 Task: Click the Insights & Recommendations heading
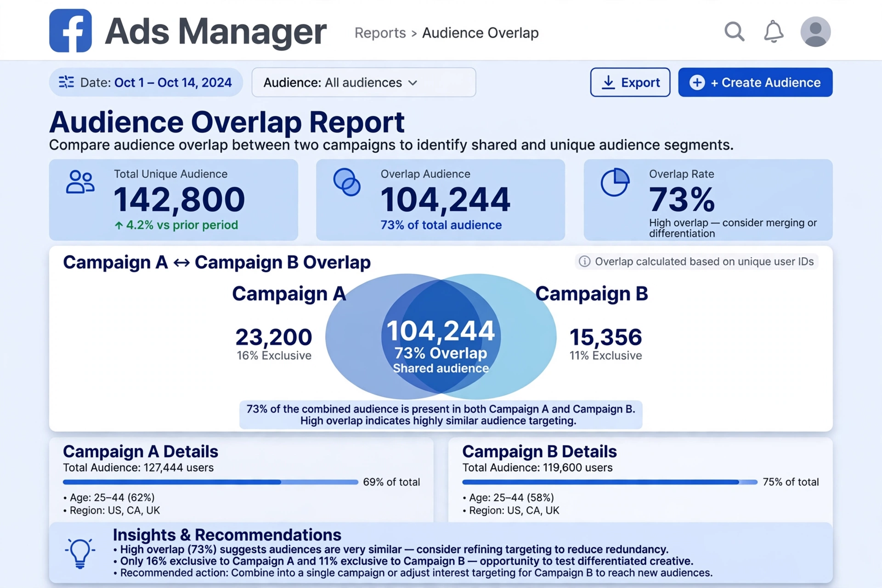pyautogui.click(x=227, y=535)
